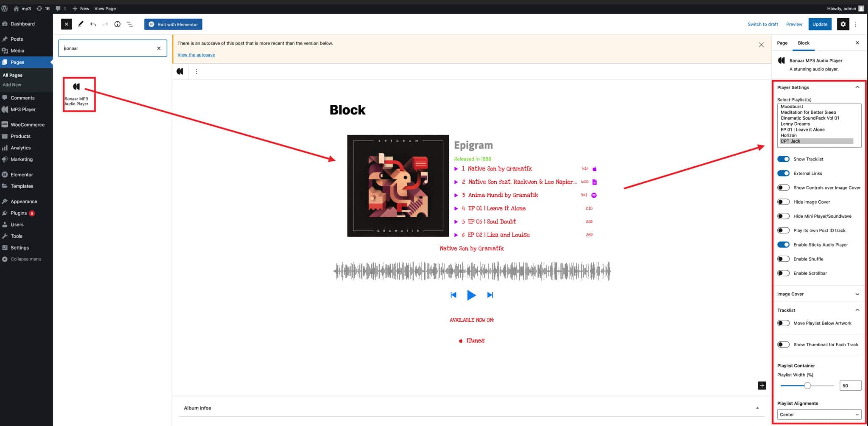Click the undo arrow icon
This screenshot has height=426, width=868.
93,24
